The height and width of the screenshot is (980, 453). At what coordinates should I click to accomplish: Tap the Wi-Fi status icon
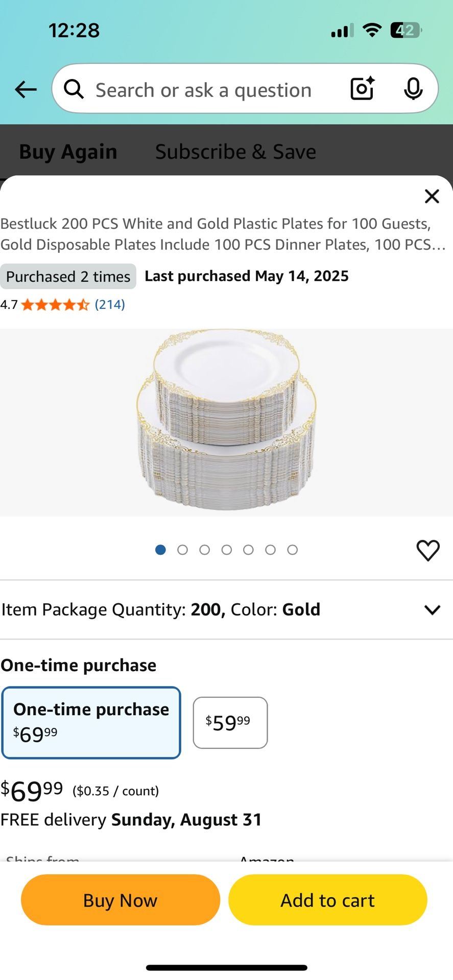pyautogui.click(x=372, y=31)
